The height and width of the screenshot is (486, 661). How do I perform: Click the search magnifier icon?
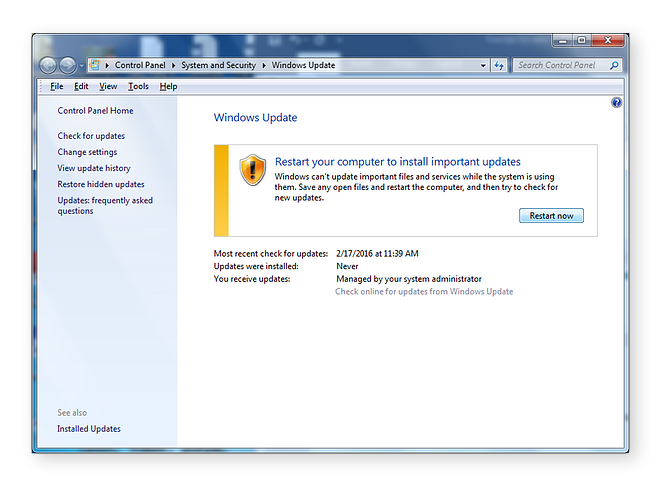613,65
